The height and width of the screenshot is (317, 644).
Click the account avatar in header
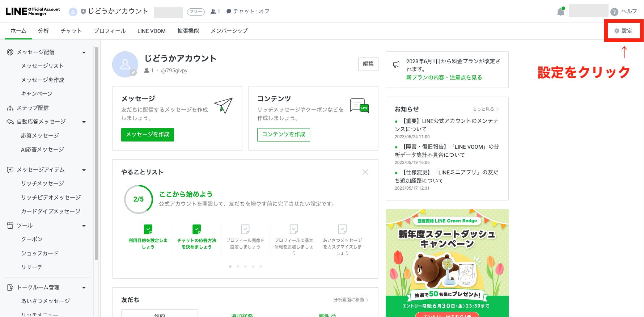[73, 12]
